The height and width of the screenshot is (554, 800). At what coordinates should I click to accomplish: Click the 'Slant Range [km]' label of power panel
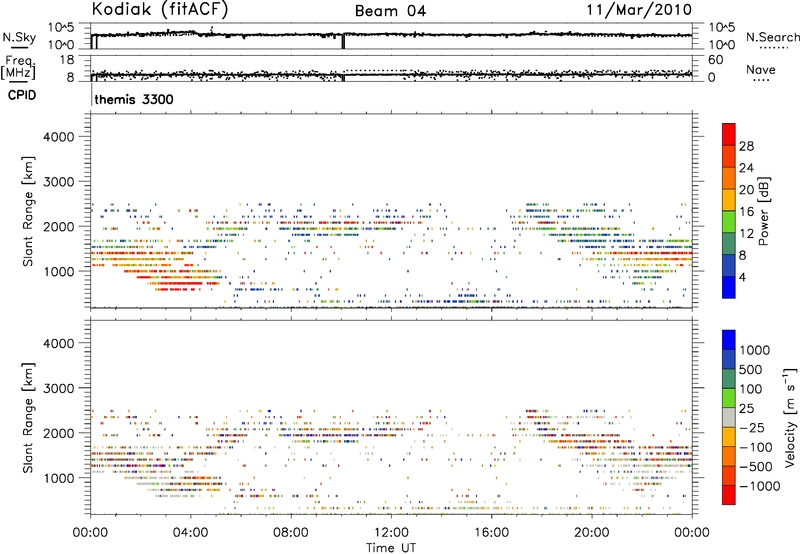(x=28, y=211)
